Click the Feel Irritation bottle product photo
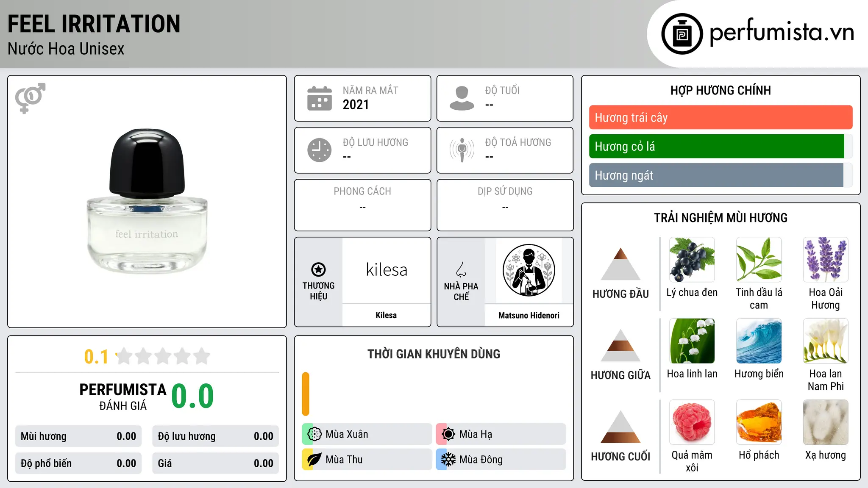This screenshot has height=488, width=868. click(x=147, y=201)
